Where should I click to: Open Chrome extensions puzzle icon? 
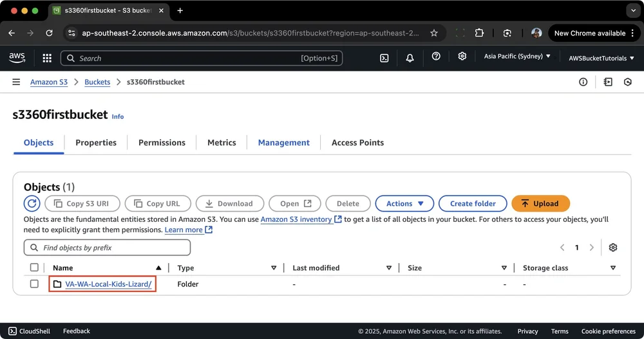coord(479,33)
